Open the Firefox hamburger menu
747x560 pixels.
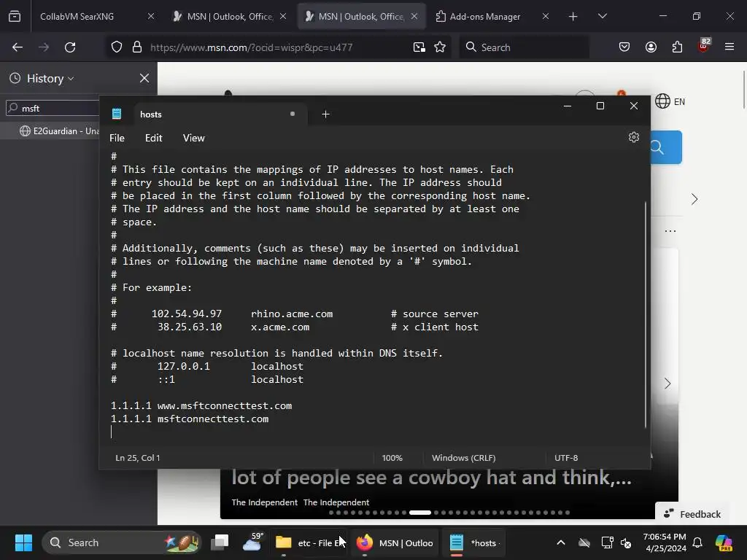729,47
